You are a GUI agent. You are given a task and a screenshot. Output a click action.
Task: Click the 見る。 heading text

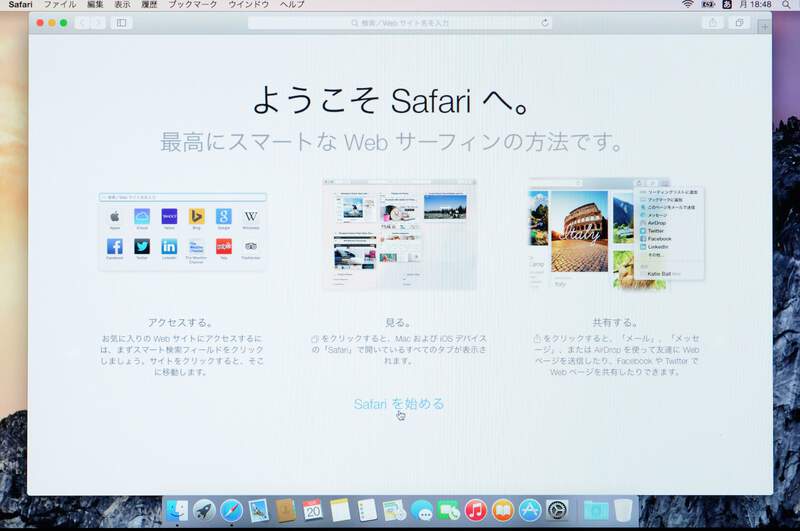coord(398,322)
